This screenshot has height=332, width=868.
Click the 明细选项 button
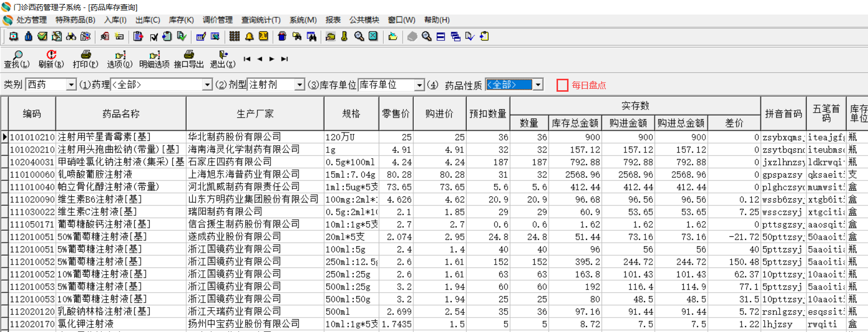tap(154, 59)
